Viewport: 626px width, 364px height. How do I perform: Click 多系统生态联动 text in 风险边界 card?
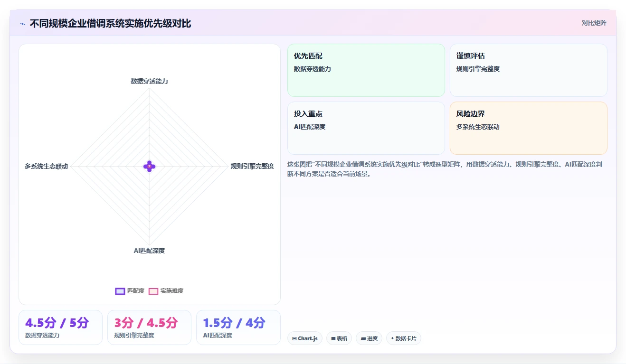[478, 127]
